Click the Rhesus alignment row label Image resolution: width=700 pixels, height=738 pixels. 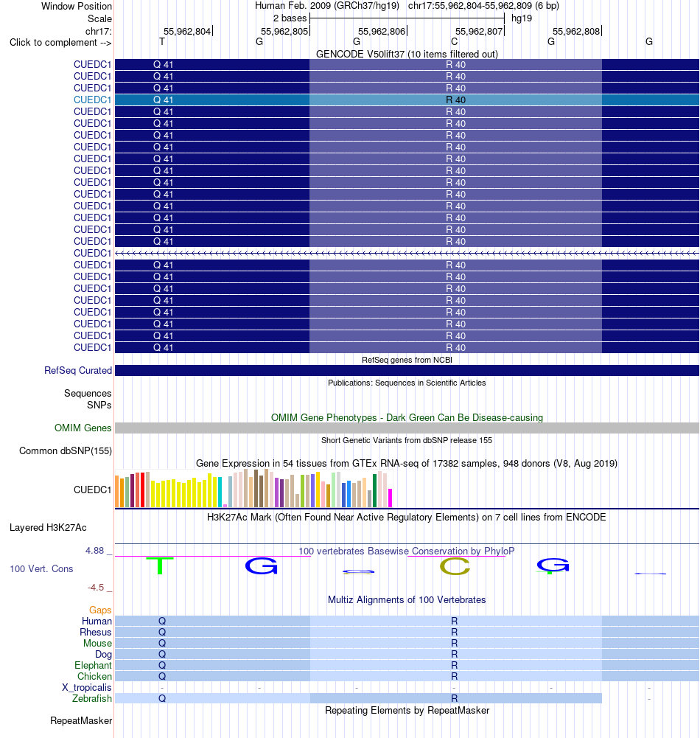[96, 632]
